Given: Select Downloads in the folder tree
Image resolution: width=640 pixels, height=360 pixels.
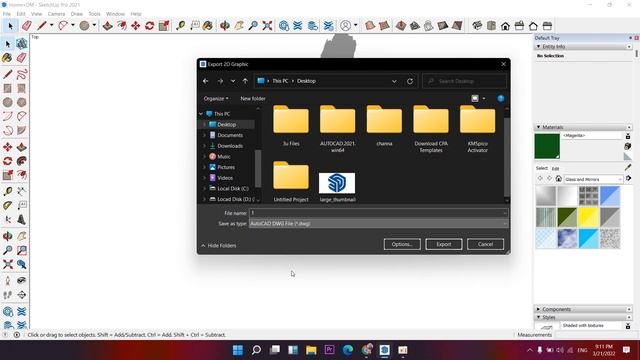Looking at the screenshot, I should pos(229,146).
